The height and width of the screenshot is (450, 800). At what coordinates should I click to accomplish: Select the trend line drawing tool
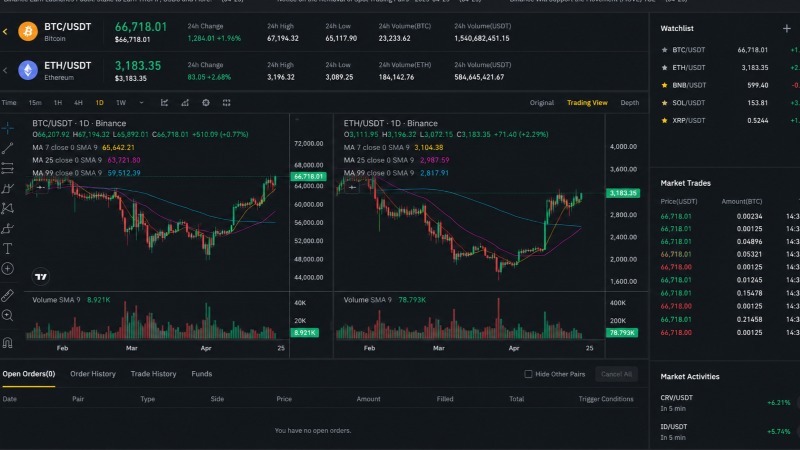click(x=8, y=148)
